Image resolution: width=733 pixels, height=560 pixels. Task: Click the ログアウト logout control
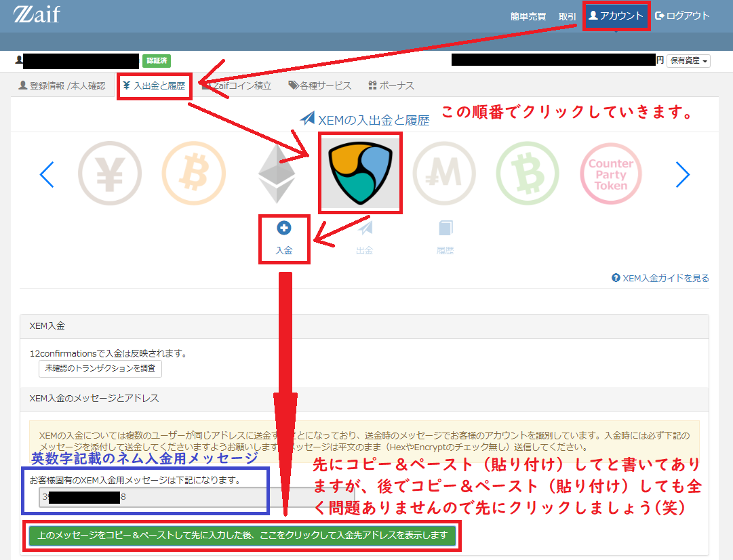click(x=683, y=15)
